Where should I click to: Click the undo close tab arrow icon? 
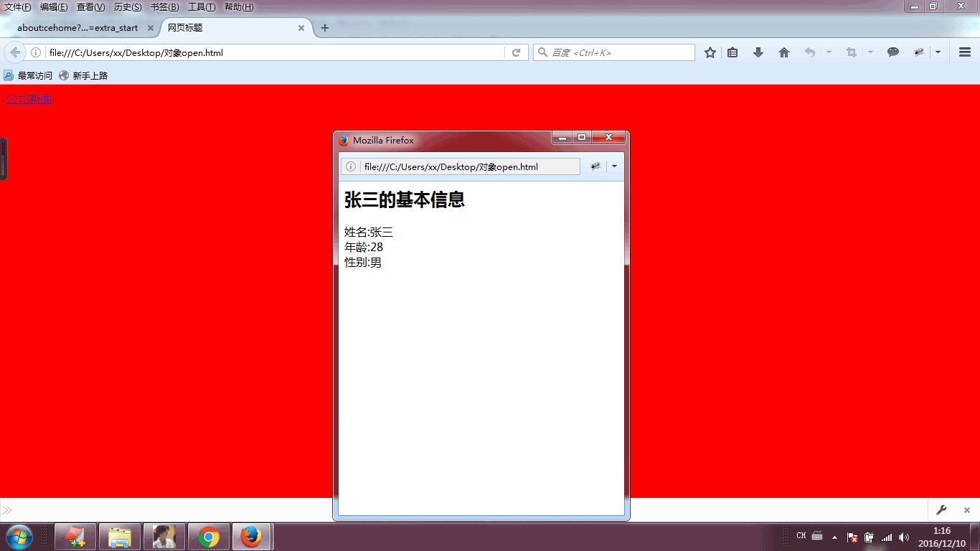pyautogui.click(x=810, y=52)
